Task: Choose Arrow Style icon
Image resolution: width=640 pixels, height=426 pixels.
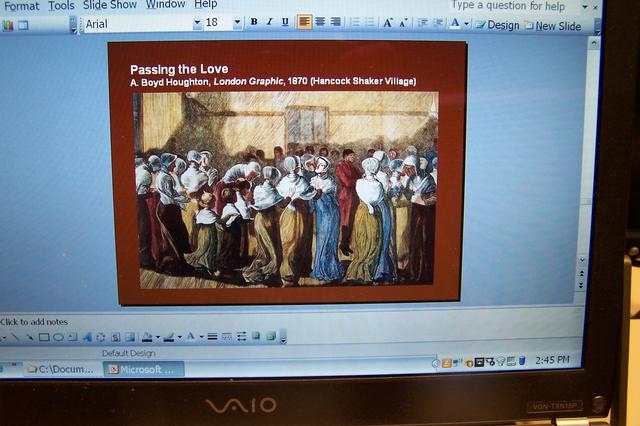Action: [242, 336]
